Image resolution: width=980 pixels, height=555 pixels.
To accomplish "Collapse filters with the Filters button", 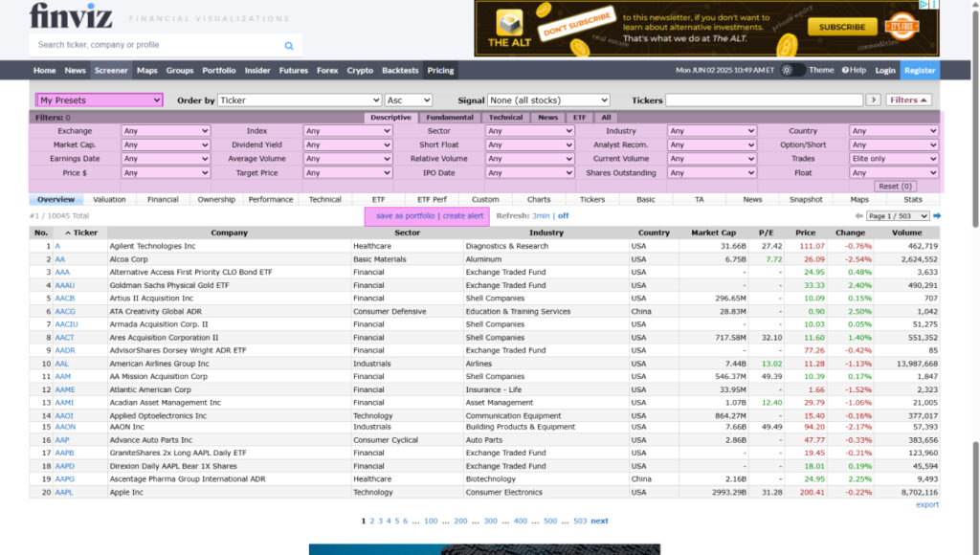I will tap(908, 100).
